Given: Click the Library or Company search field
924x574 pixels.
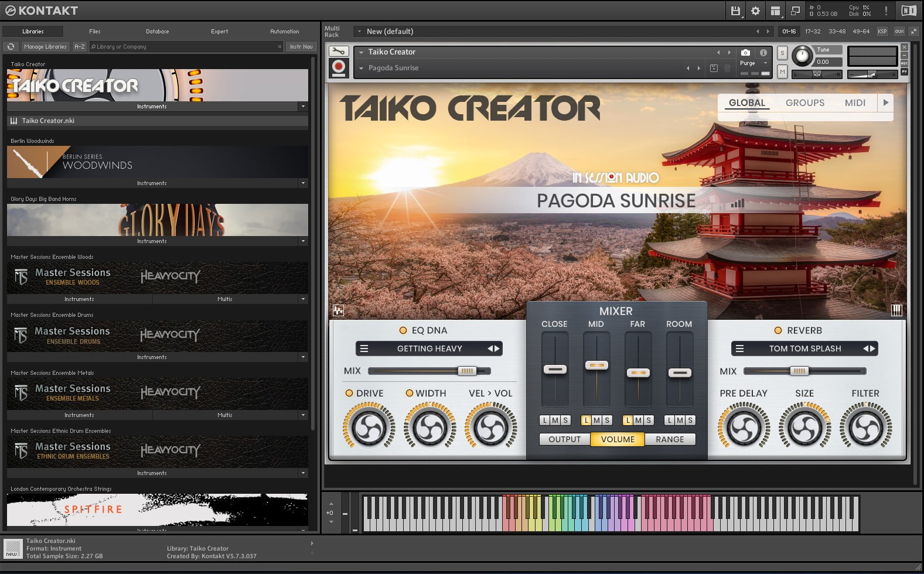Looking at the screenshot, I should pyautogui.click(x=185, y=46).
